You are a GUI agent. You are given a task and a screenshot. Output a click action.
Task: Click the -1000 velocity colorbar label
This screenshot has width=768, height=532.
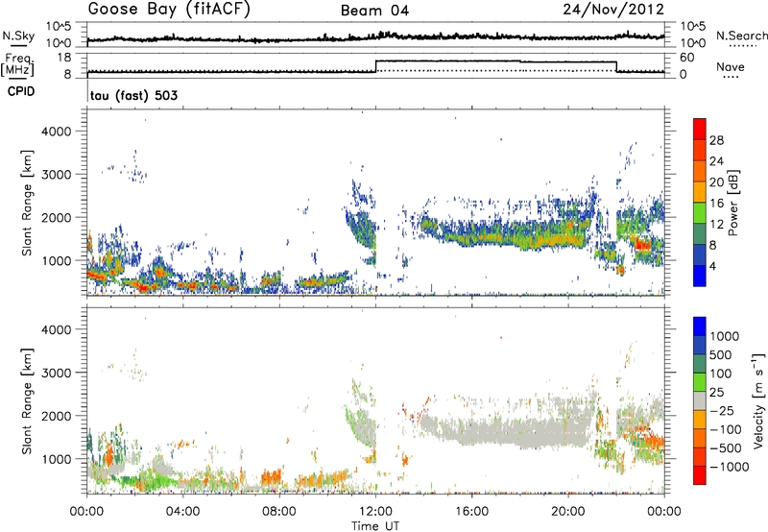pos(729,467)
